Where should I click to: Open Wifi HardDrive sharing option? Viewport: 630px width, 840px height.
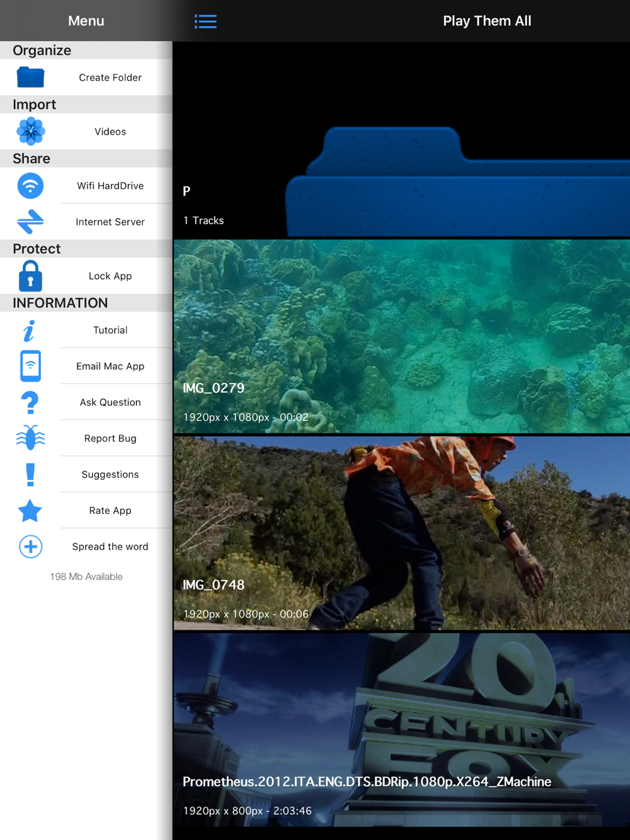pos(86,186)
